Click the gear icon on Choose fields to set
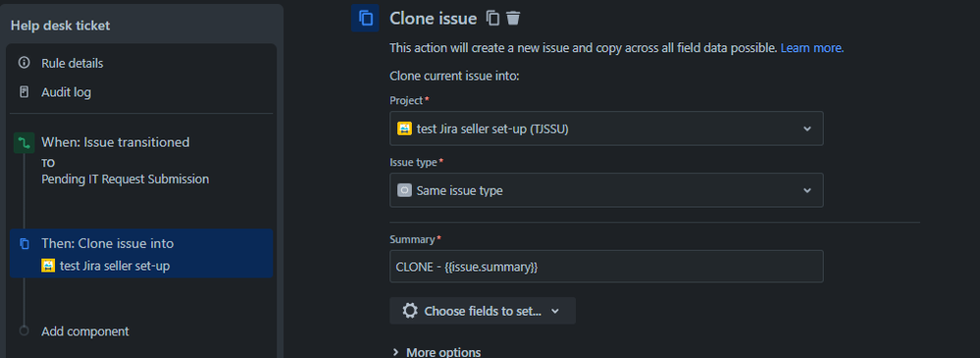Image resolution: width=980 pixels, height=358 pixels. point(410,311)
